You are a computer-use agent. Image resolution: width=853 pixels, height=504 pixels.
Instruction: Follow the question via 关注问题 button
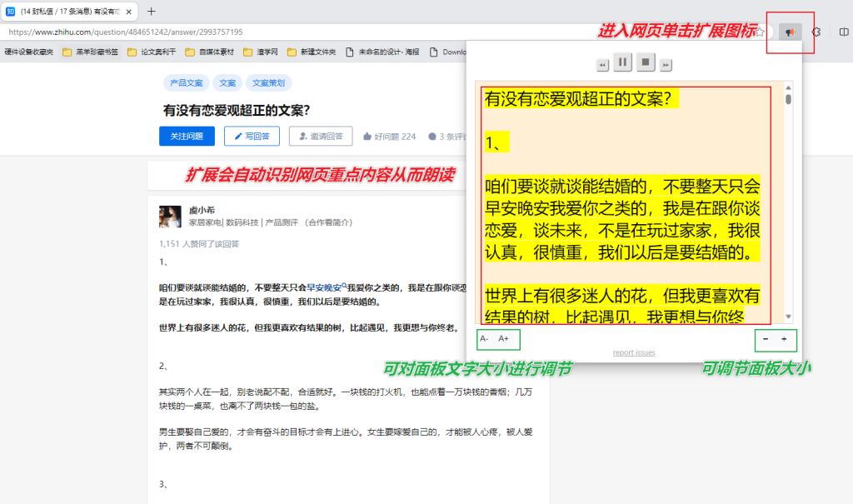coord(186,136)
